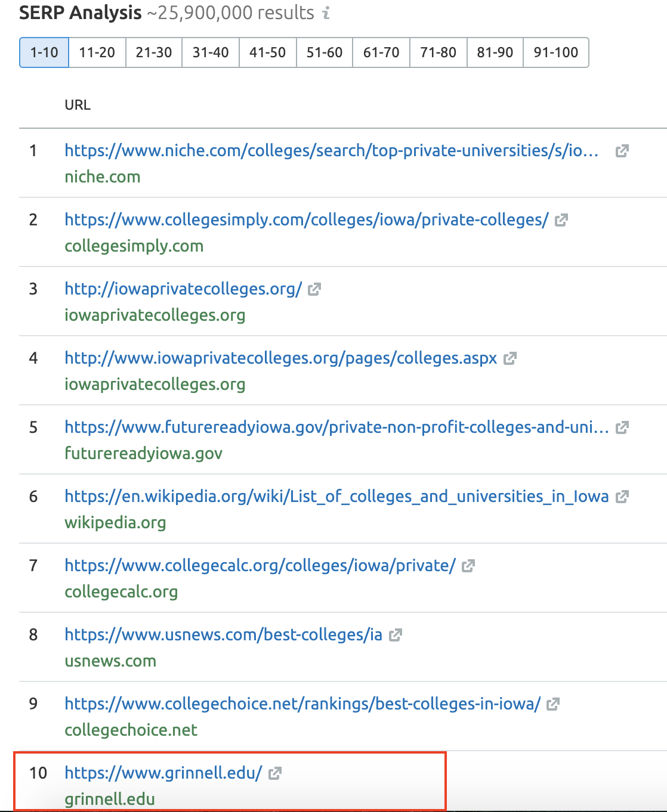This screenshot has height=812, width=667.
Task: Click the collegecalc.org domain label
Action: click(121, 592)
